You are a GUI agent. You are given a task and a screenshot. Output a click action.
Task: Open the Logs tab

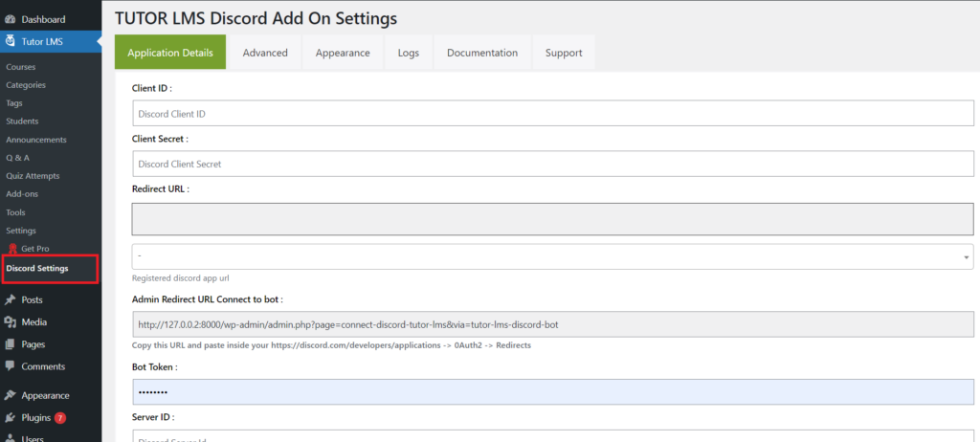pos(408,53)
